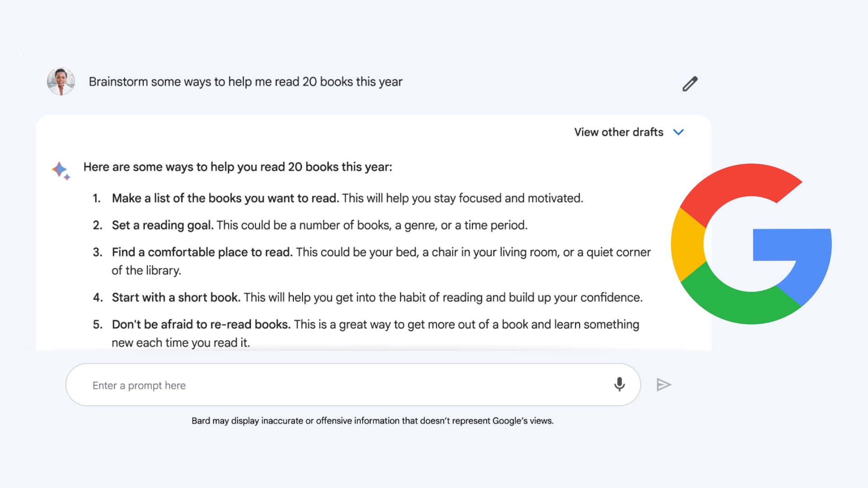
Task: Click the View other drafts label
Action: click(x=618, y=132)
